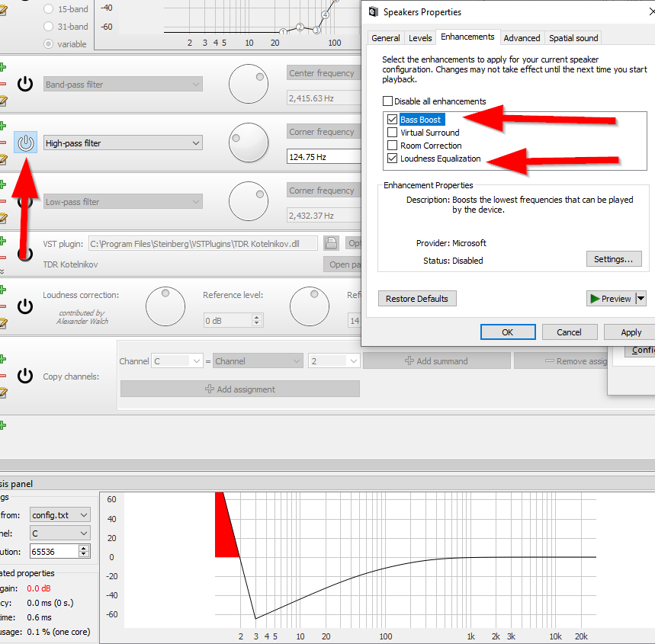Click green plus icon above High-pass filter
The width and height of the screenshot is (655, 644).
click(2, 125)
